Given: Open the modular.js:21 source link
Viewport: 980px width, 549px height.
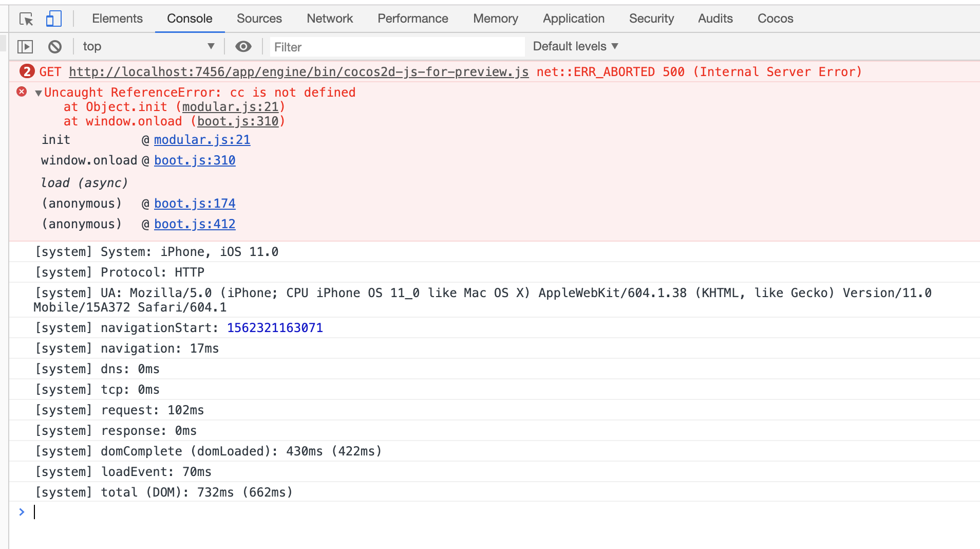Looking at the screenshot, I should coord(202,140).
